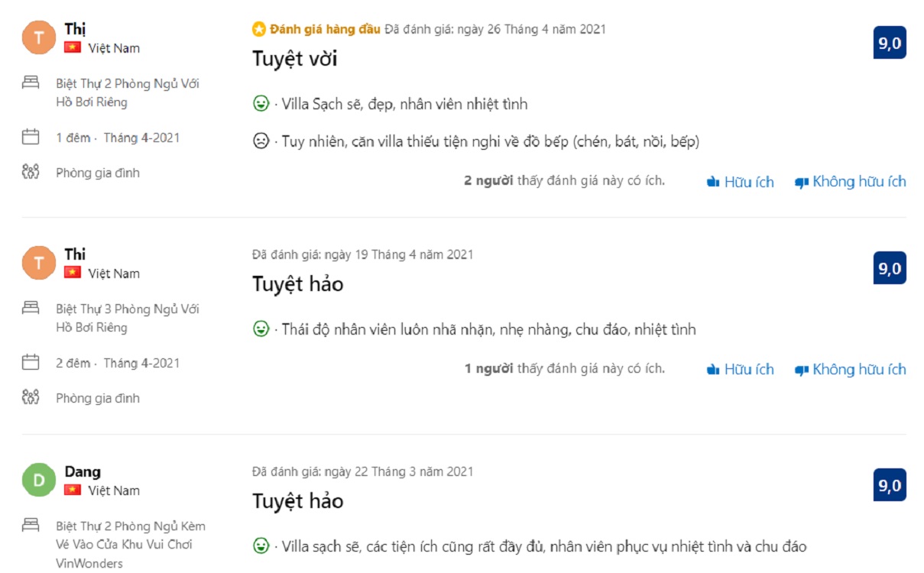
Task: Click the family group icon in second review
Action: click(x=31, y=397)
